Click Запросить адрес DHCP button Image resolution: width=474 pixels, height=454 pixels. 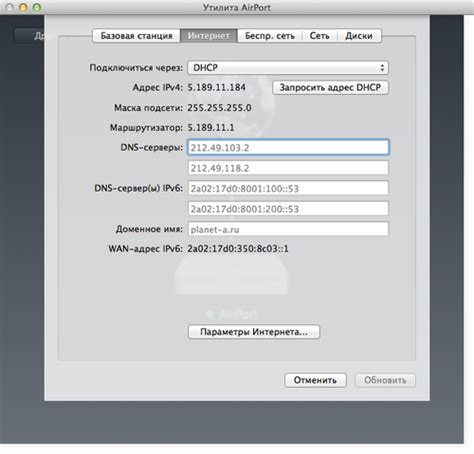click(x=330, y=87)
